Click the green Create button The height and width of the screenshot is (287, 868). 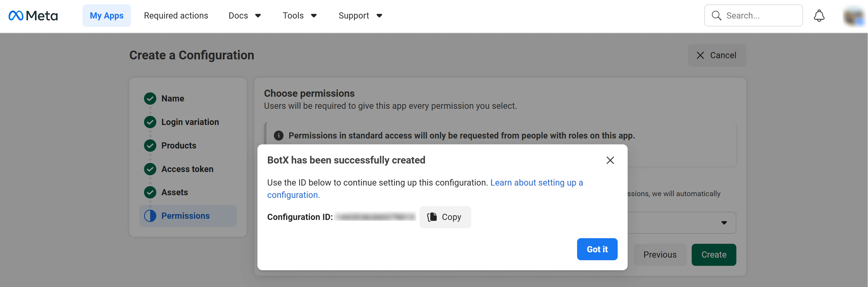[713, 255]
